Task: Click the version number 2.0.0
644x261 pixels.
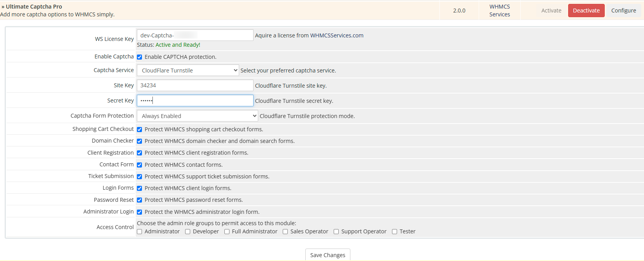Action: pos(459,11)
